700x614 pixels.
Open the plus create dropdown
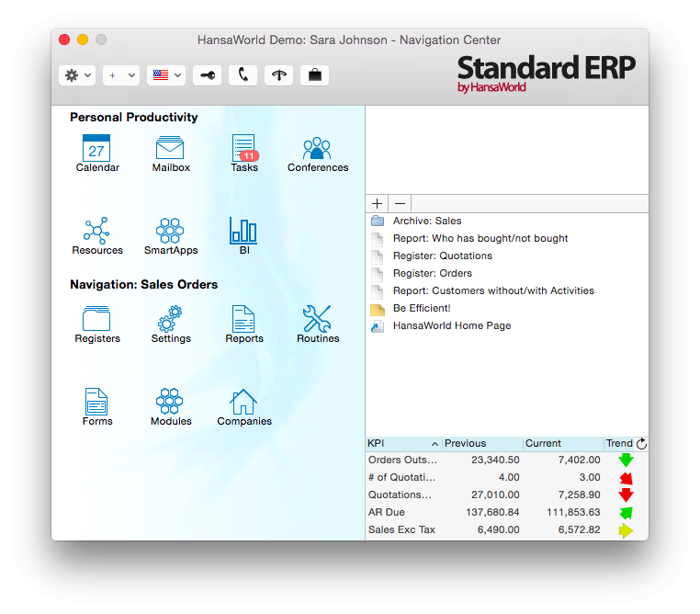pos(121,75)
